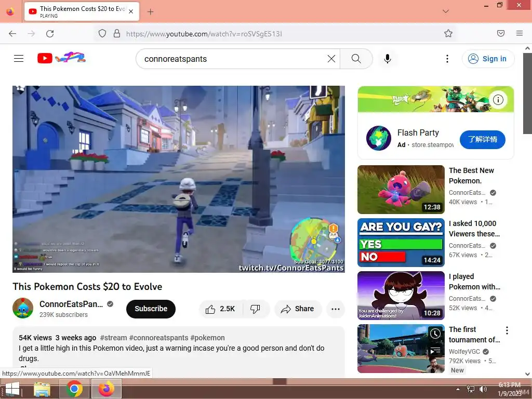Share this video
This screenshot has height=399, width=532.
click(298, 309)
